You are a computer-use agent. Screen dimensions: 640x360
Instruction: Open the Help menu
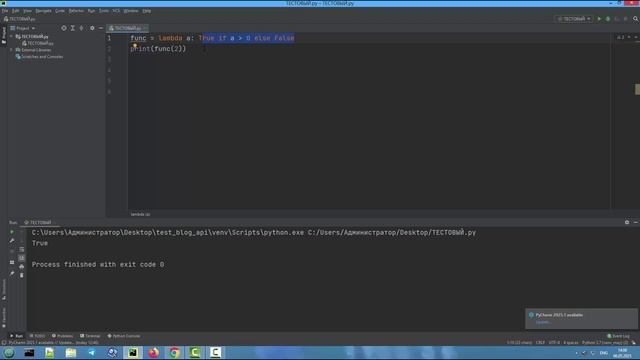pyautogui.click(x=147, y=11)
